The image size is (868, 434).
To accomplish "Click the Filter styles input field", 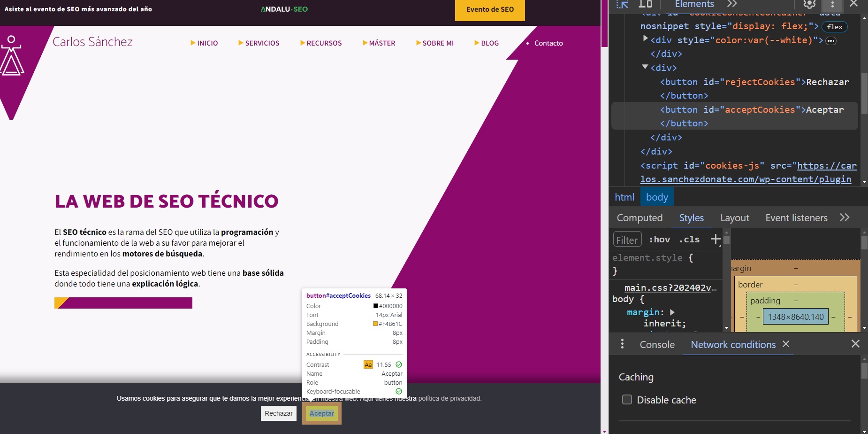I will (x=627, y=240).
